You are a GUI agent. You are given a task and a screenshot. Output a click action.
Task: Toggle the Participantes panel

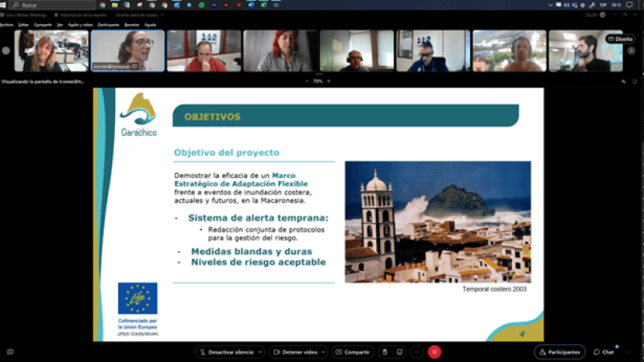tap(559, 352)
